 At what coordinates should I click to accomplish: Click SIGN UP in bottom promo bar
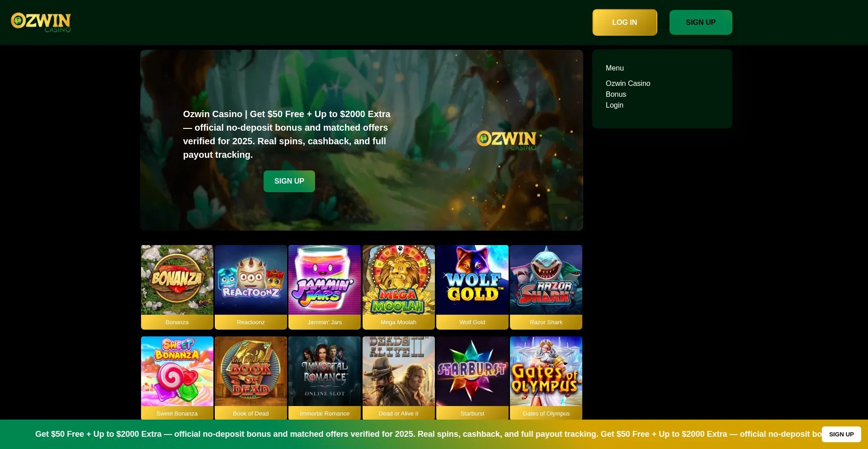(841, 434)
